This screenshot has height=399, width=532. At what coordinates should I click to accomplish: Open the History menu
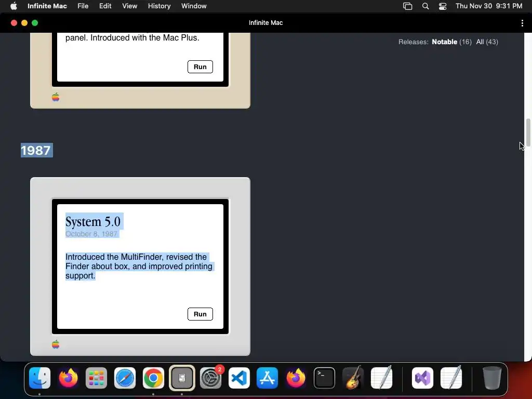tap(159, 6)
